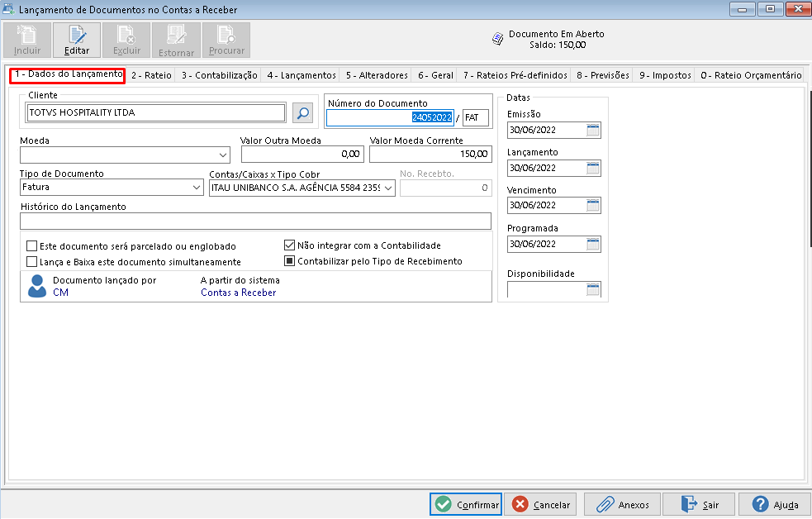Click the Sair button
Viewport: 812px width, 519px height.
[x=699, y=504]
